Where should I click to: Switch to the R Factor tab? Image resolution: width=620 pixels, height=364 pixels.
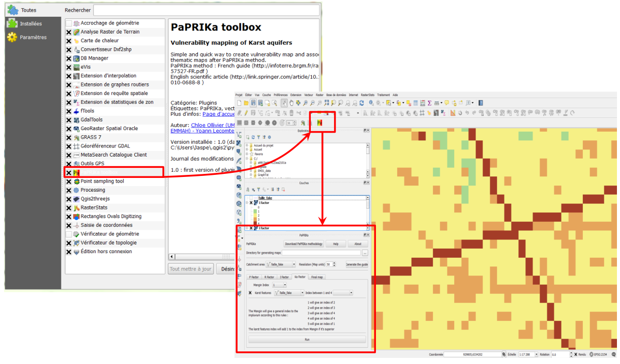269,277
